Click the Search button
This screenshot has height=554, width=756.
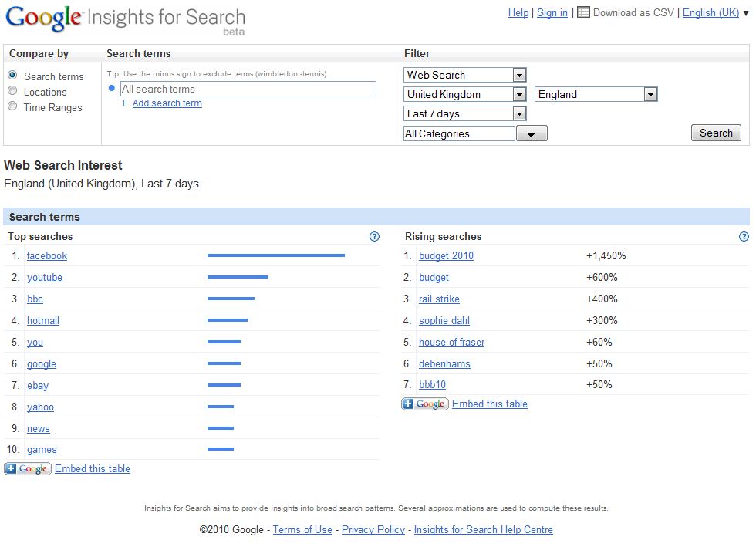click(716, 133)
